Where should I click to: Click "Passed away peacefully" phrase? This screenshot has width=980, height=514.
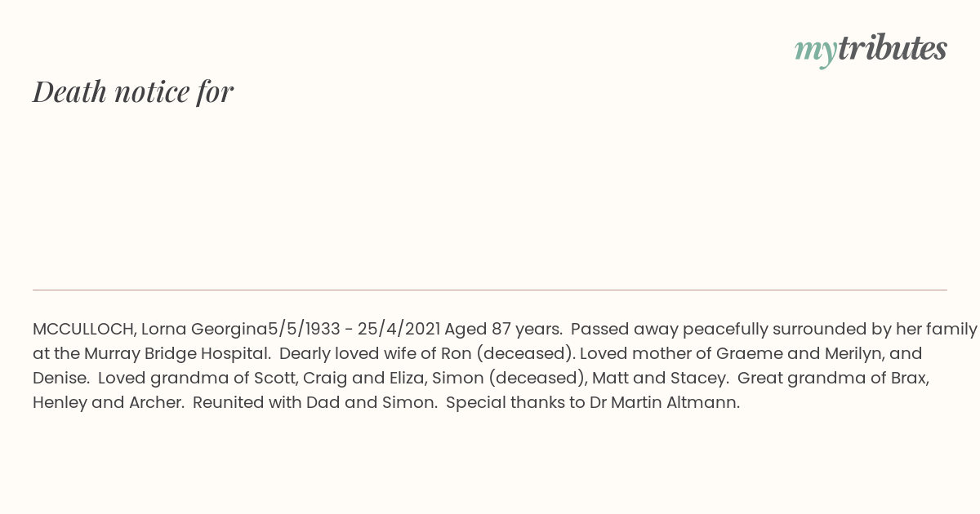pyautogui.click(x=657, y=330)
